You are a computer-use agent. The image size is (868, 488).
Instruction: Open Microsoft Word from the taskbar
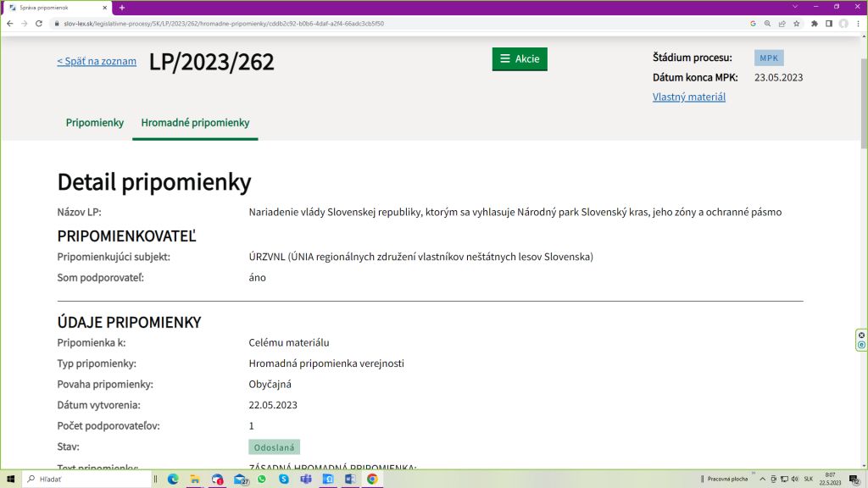(349, 479)
